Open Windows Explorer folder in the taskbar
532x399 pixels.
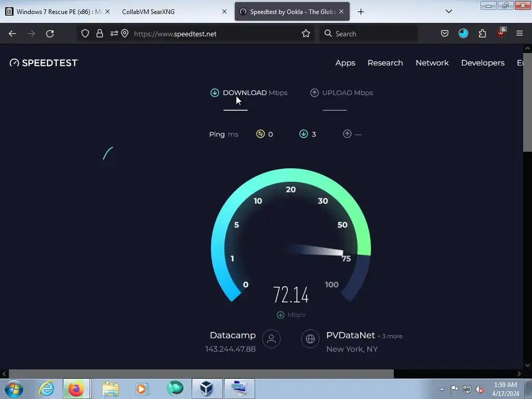click(x=111, y=389)
